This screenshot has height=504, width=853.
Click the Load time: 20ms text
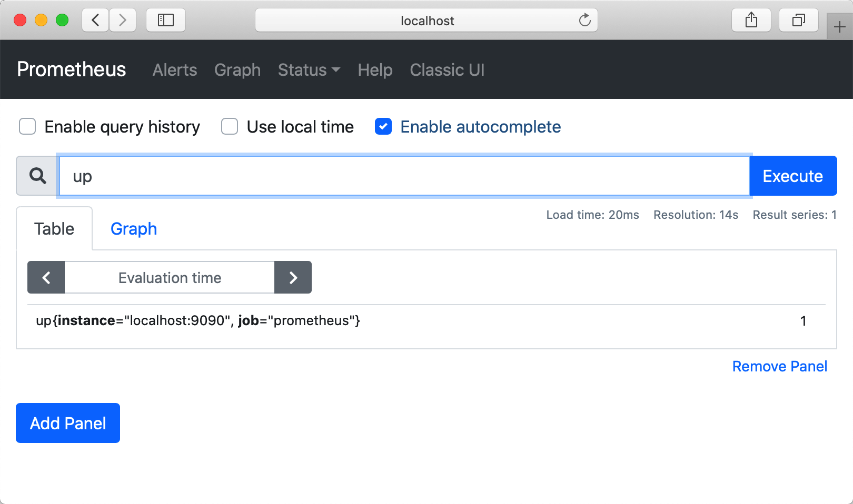[x=592, y=215]
